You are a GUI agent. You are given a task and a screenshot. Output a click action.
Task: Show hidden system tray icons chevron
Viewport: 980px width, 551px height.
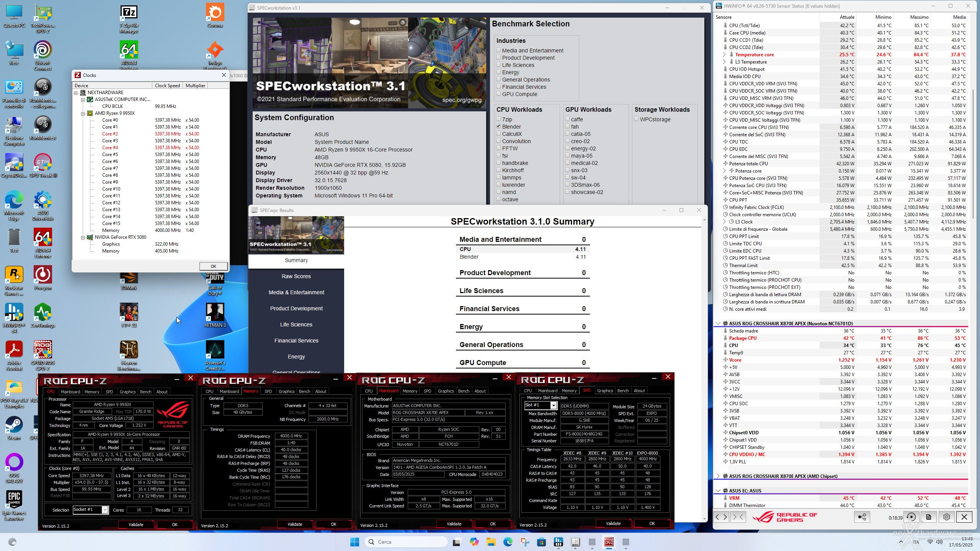point(901,542)
